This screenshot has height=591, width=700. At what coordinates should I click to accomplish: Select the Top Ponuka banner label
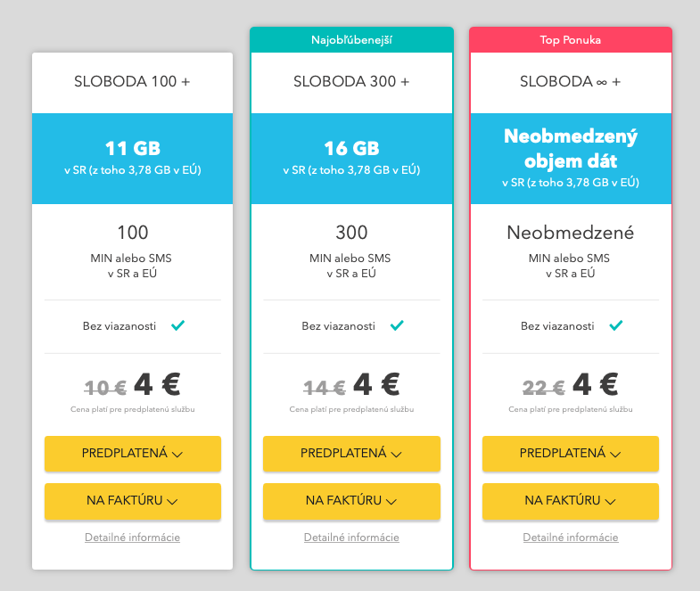click(x=571, y=40)
